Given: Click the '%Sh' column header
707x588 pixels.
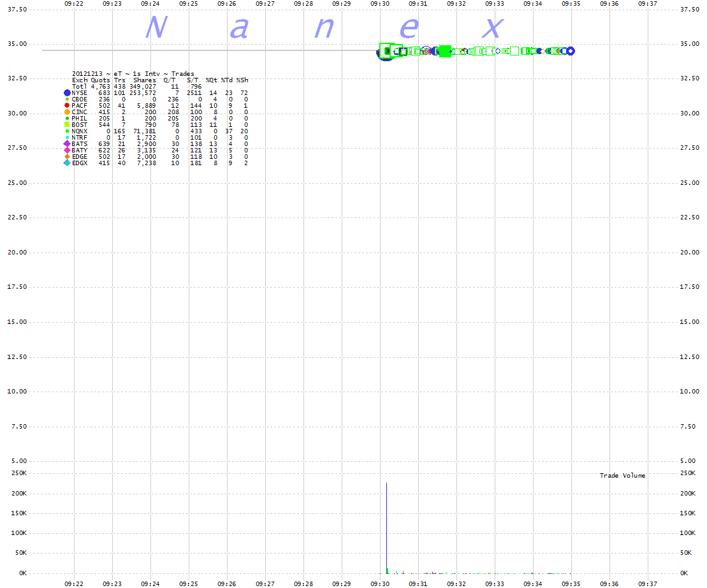Looking at the screenshot, I should pyautogui.click(x=242, y=80).
